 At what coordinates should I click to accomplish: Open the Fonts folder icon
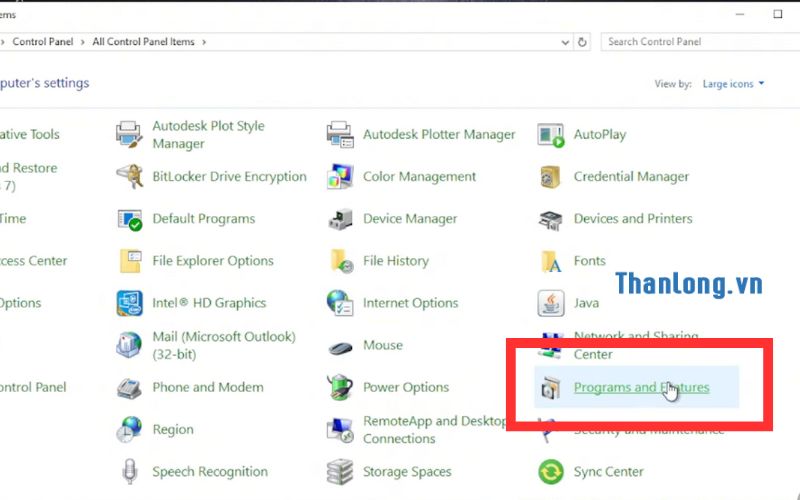[x=551, y=261]
